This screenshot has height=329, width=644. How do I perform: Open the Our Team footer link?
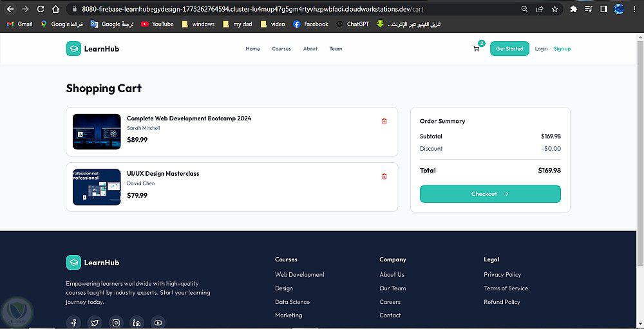(393, 288)
